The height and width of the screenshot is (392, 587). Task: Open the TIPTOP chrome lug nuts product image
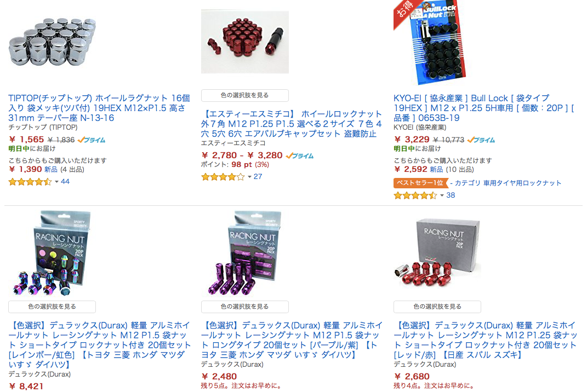[x=52, y=41]
